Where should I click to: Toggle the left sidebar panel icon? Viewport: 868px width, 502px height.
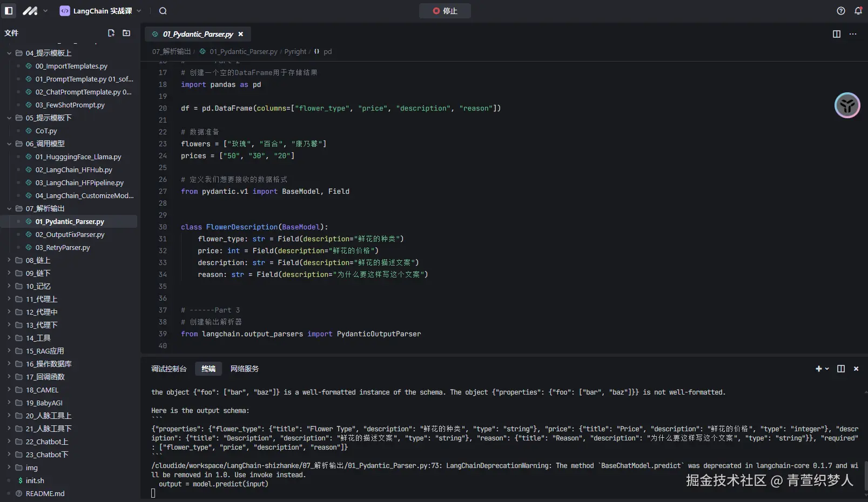coord(9,11)
